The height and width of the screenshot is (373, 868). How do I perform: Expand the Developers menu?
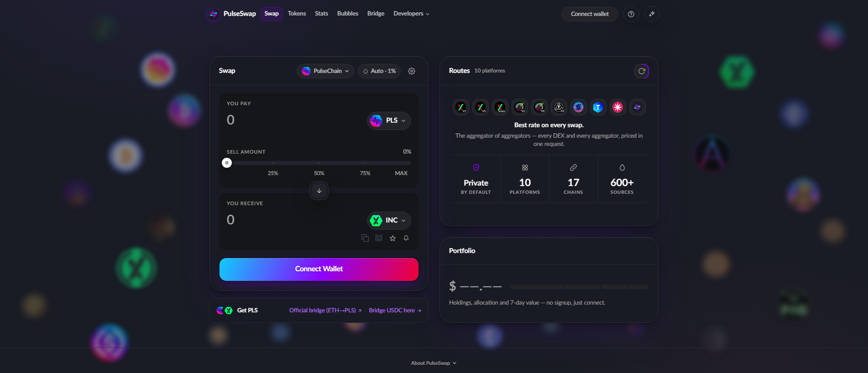(411, 14)
